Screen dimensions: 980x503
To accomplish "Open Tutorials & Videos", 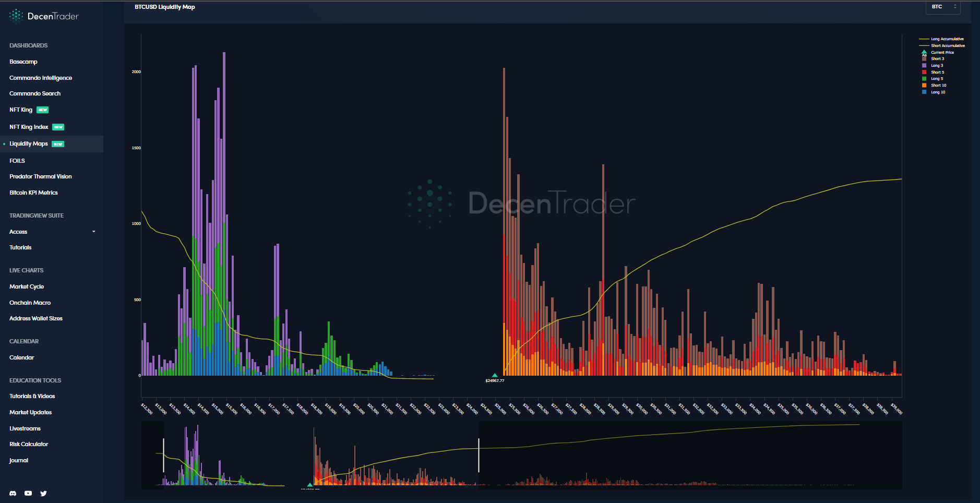I will coord(32,396).
